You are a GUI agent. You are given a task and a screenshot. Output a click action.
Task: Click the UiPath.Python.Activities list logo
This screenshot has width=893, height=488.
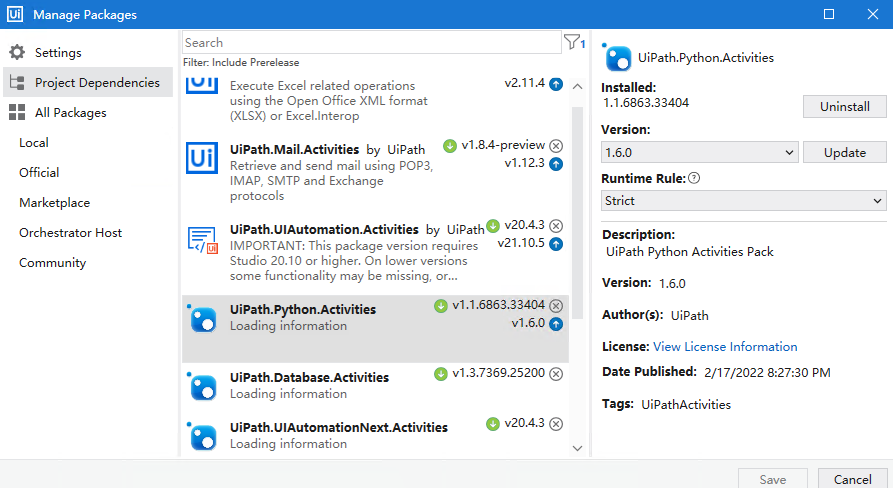(202, 318)
